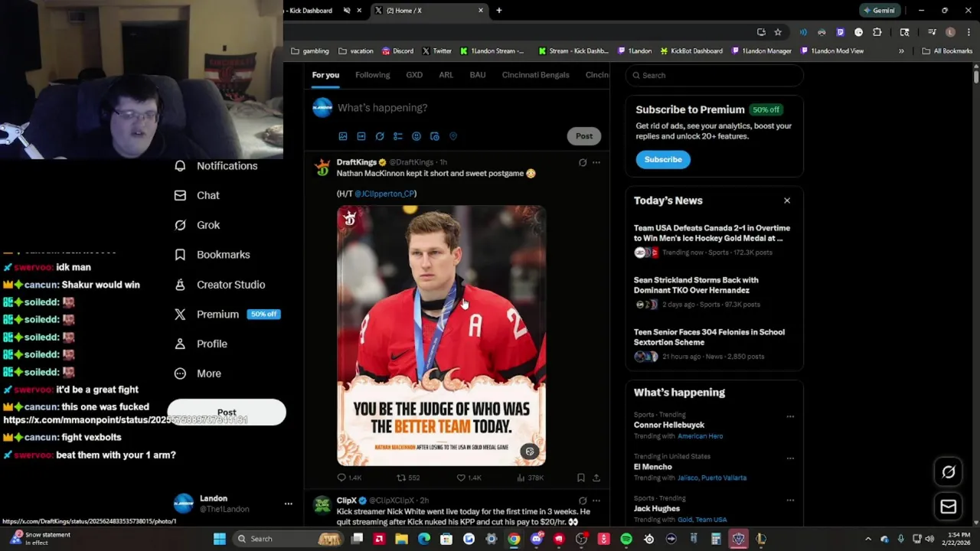This screenshot has width=980, height=551.
Task: Add a poll to the new post
Action: click(398, 136)
